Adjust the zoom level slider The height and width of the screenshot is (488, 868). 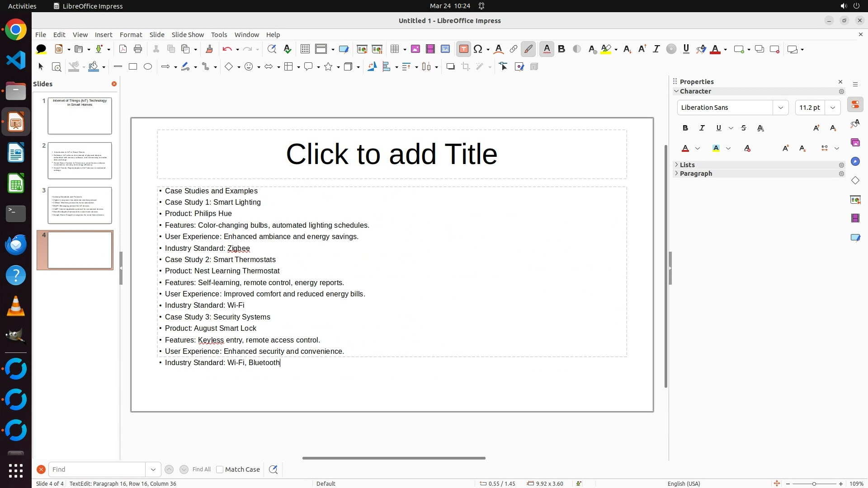click(x=814, y=484)
